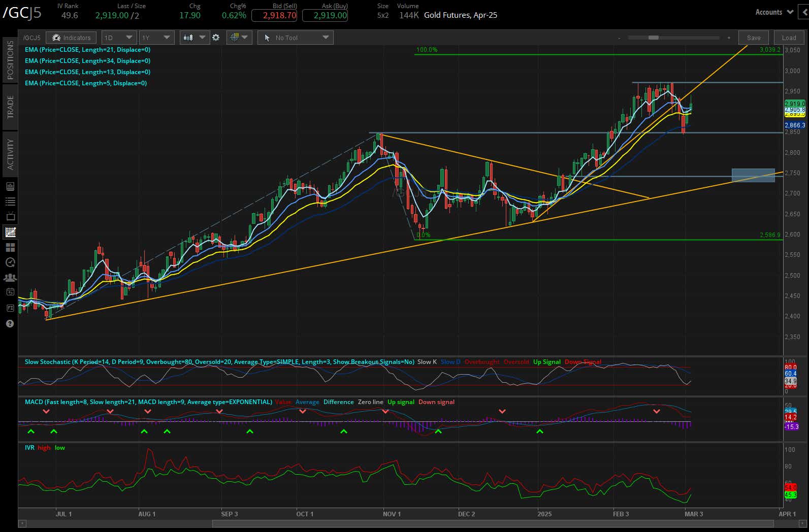
Task: Click the Ask (Buy) 2,919.00 button
Action: point(325,15)
